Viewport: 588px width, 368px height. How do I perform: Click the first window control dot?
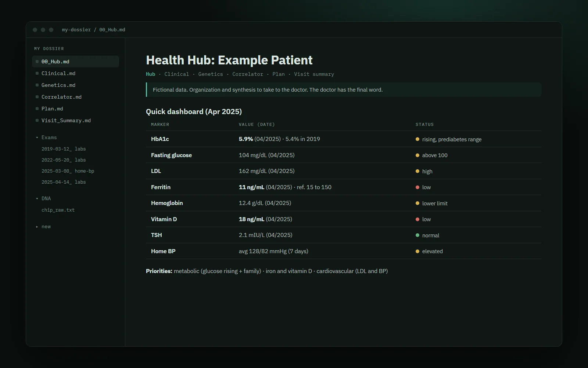click(x=35, y=30)
